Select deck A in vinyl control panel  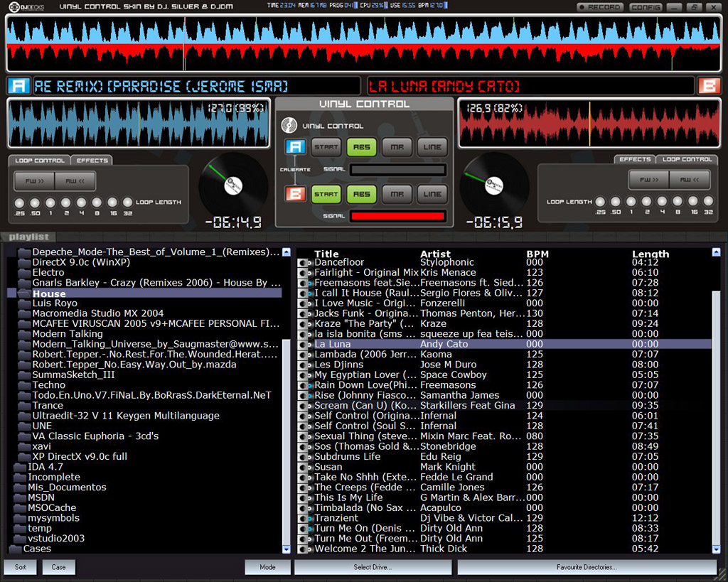pos(295,147)
